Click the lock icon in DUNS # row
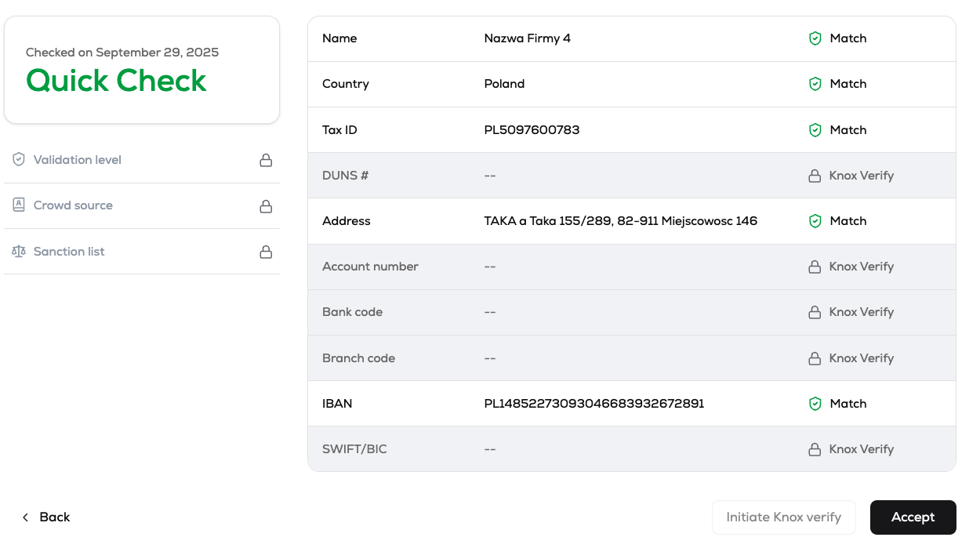Viewport: 980px width, 559px height. click(815, 176)
